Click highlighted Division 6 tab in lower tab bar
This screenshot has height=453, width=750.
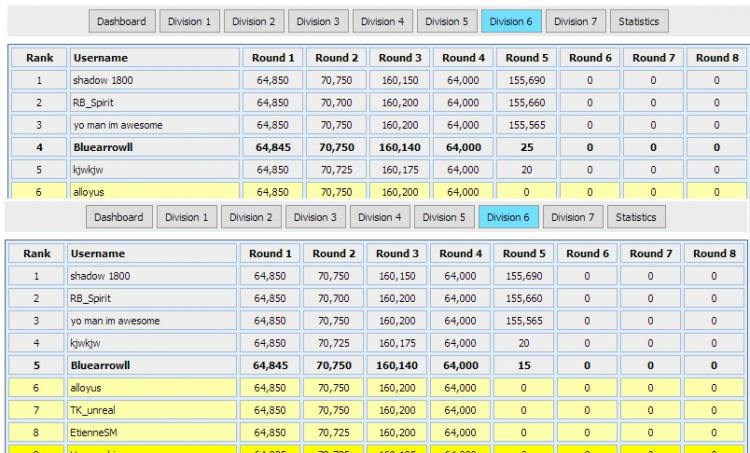click(x=508, y=217)
